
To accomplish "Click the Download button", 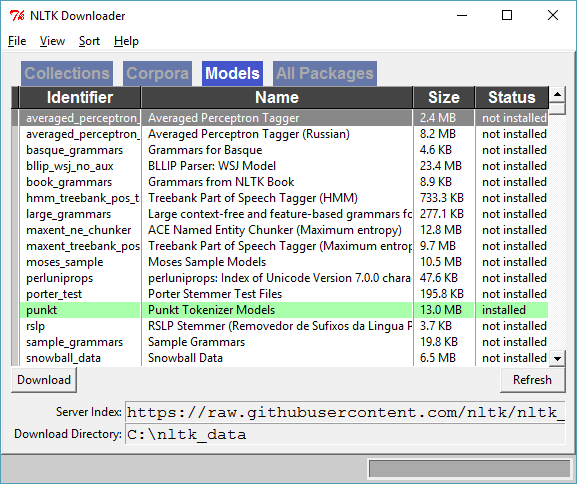I will tap(44, 379).
